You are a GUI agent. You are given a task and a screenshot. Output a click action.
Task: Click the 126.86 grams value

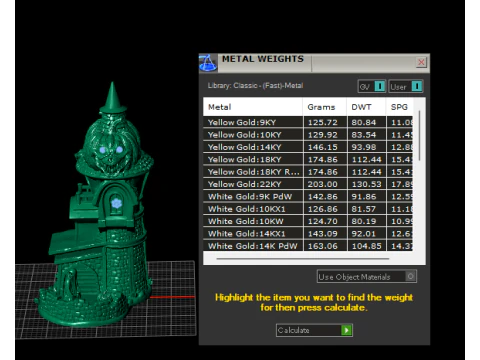pyautogui.click(x=323, y=209)
